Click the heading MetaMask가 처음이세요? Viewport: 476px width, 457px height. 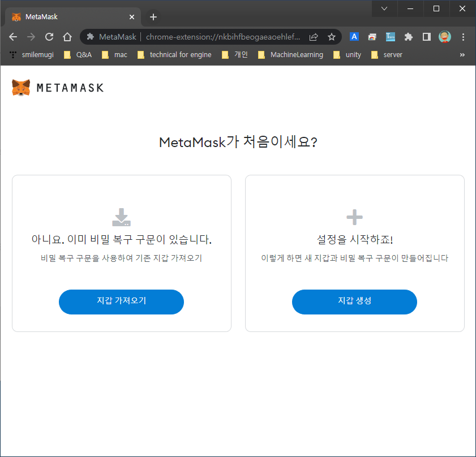pyautogui.click(x=238, y=142)
